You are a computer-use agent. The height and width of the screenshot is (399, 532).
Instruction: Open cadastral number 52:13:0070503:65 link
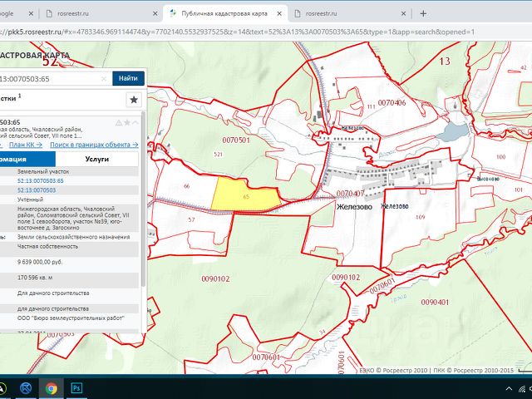pos(41,180)
